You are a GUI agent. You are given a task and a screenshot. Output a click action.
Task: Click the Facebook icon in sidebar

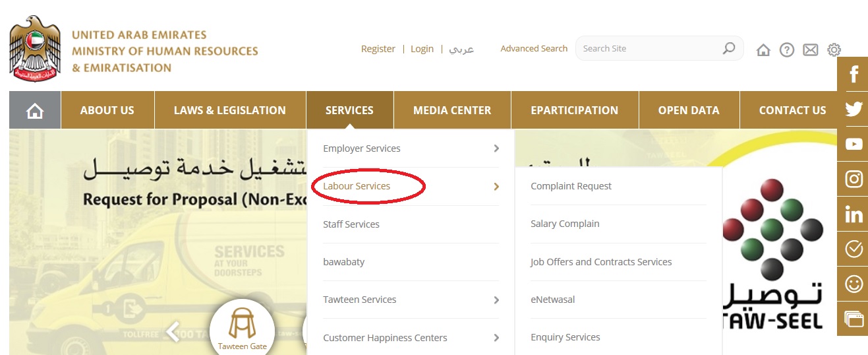click(x=854, y=74)
